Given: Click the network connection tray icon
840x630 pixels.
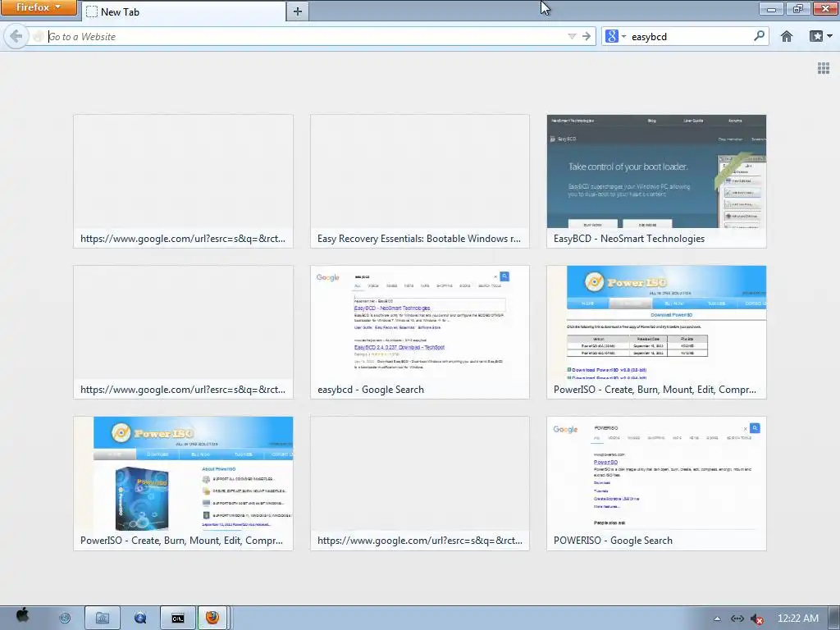Looking at the screenshot, I should tap(737, 619).
